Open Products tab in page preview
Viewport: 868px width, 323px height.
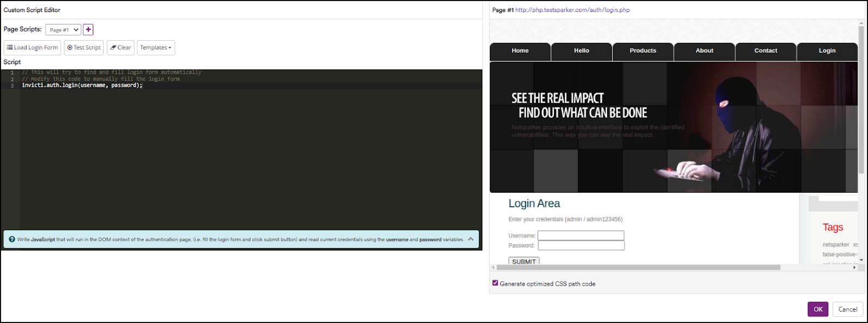[x=643, y=51]
